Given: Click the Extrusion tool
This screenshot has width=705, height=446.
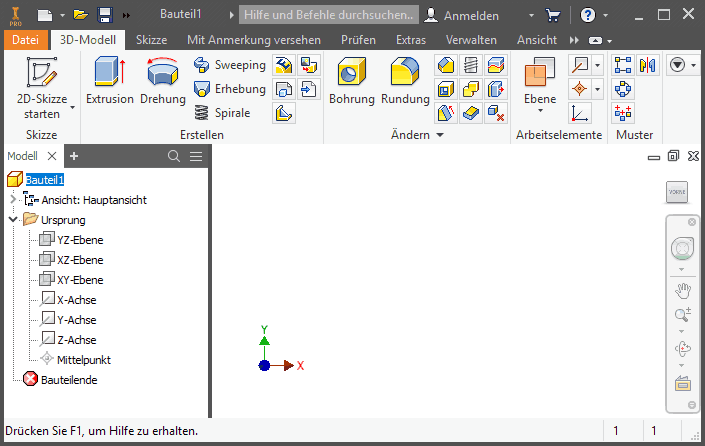Looking at the screenshot, I should (109, 80).
